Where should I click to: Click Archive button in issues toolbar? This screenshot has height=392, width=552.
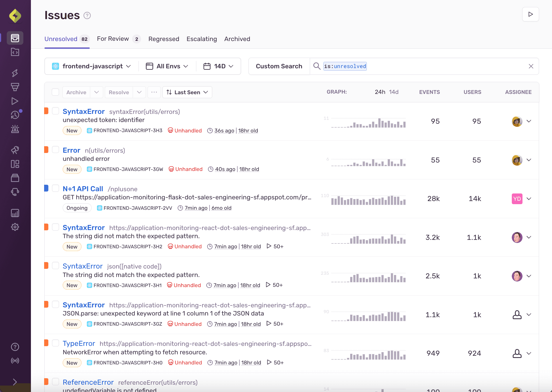pyautogui.click(x=76, y=92)
